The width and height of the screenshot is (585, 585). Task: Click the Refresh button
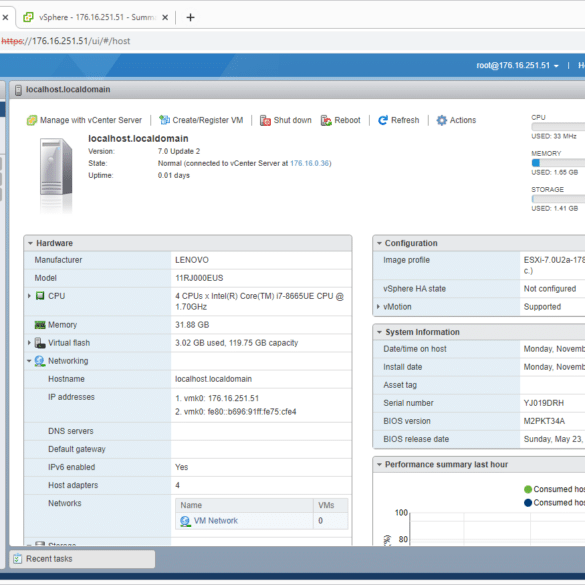point(398,120)
